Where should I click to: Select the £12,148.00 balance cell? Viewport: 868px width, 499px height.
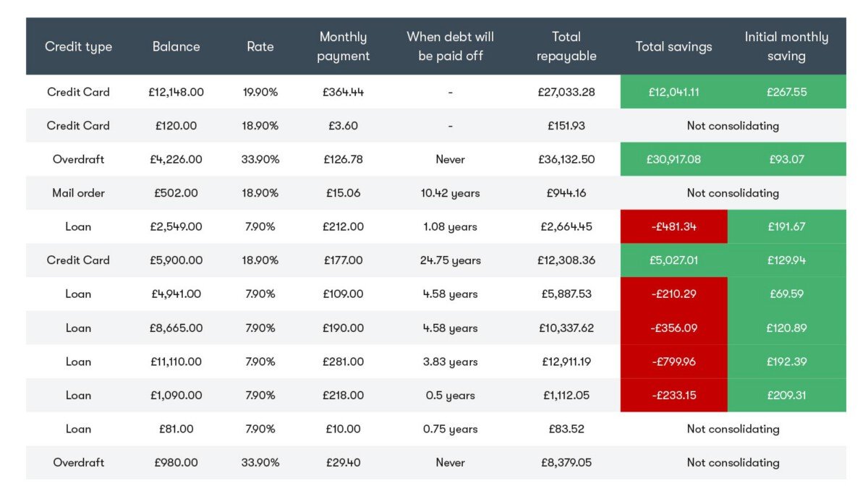[176, 92]
